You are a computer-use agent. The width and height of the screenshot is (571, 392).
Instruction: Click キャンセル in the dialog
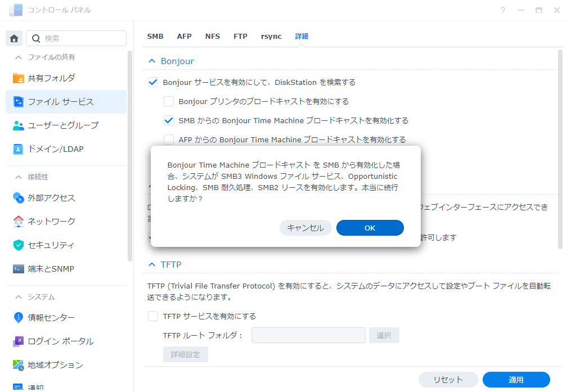[305, 228]
